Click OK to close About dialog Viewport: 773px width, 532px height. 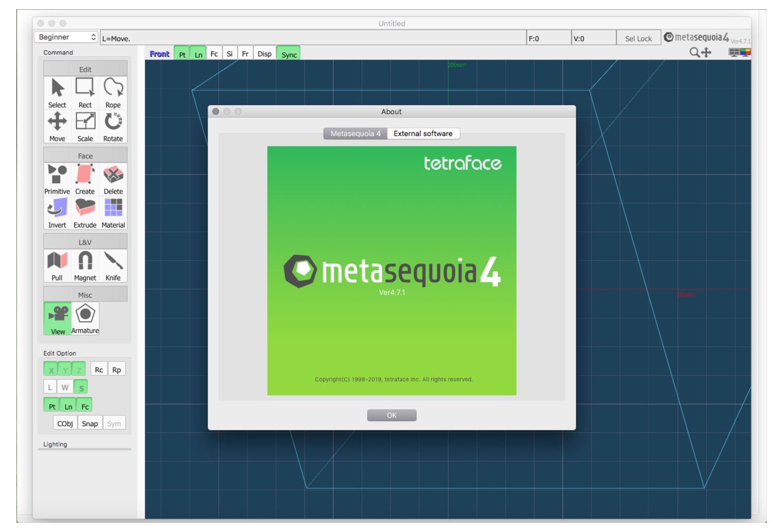tap(392, 415)
